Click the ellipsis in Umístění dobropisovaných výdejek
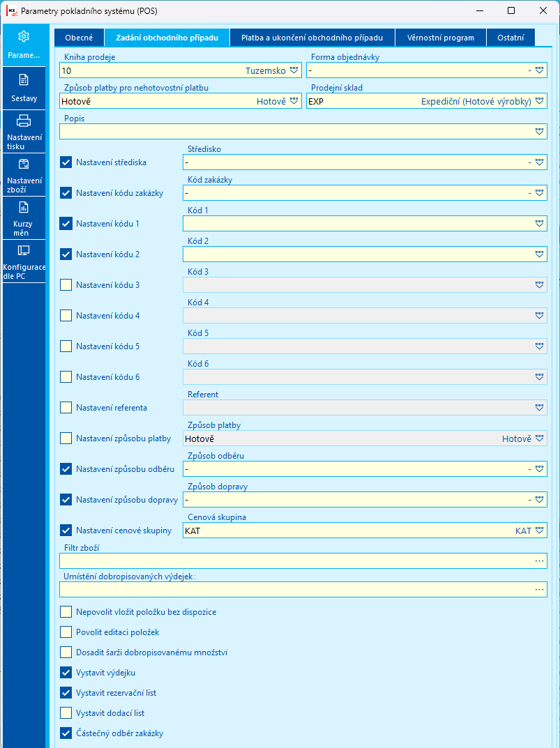560x748 pixels. coord(540,590)
